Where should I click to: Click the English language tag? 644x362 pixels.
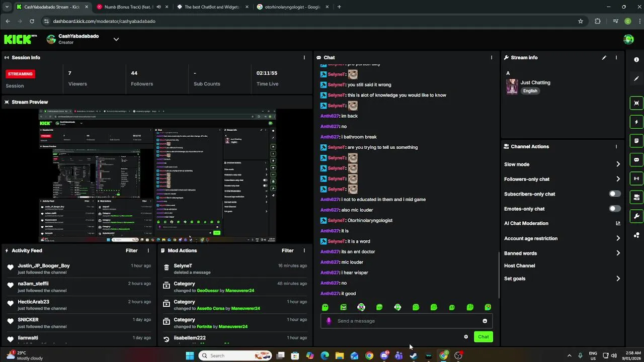coord(530,91)
